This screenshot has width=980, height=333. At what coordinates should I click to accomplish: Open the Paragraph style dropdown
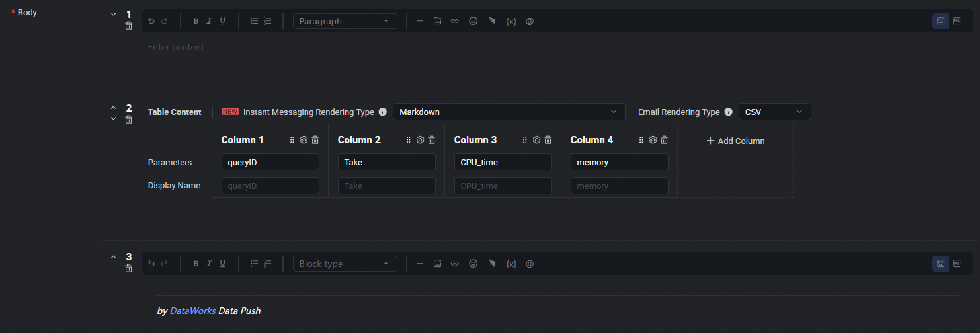345,21
